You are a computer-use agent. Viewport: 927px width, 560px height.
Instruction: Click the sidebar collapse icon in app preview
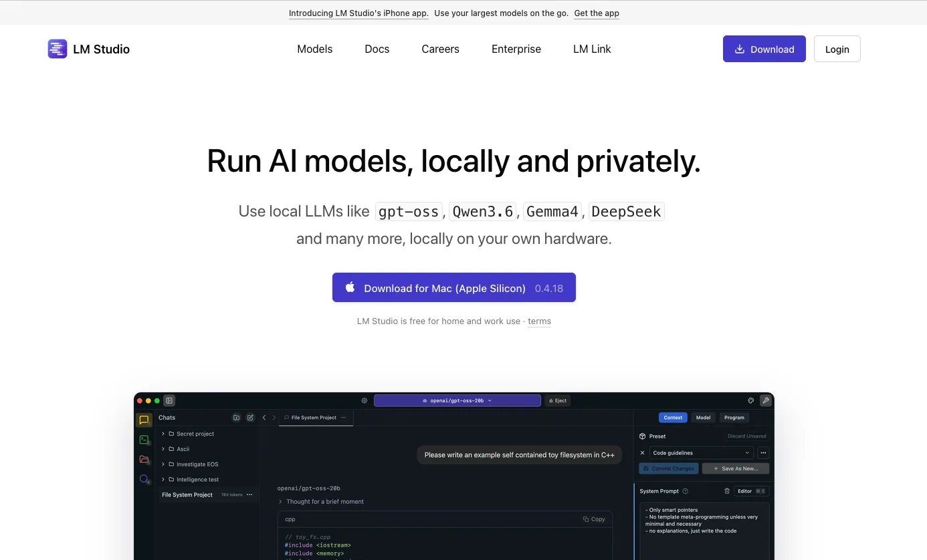(170, 401)
